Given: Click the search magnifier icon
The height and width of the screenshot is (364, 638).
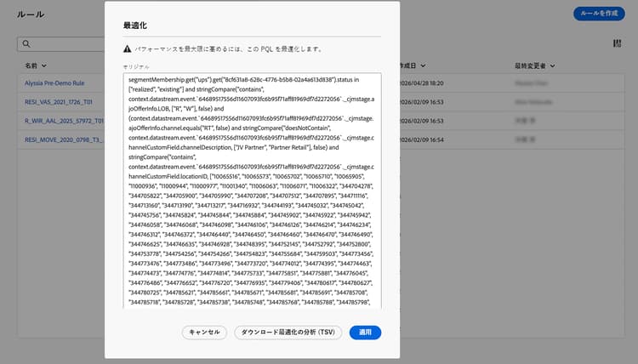Looking at the screenshot, I should pos(26,44).
